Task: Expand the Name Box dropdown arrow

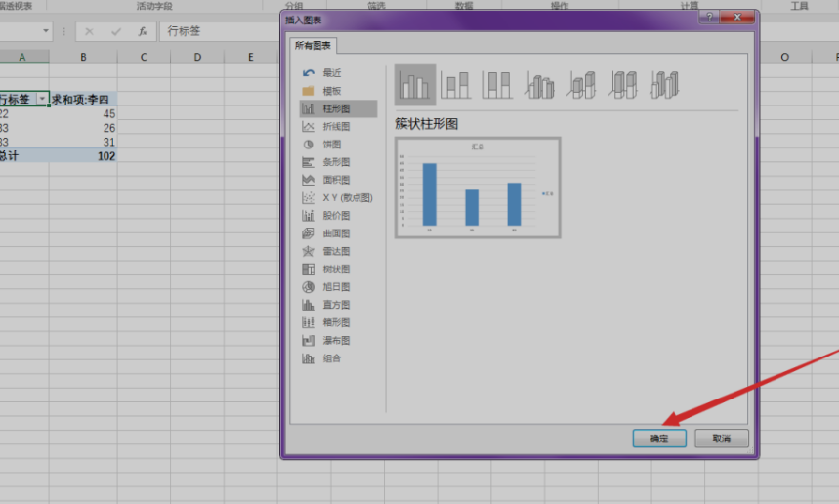Action: [x=46, y=31]
